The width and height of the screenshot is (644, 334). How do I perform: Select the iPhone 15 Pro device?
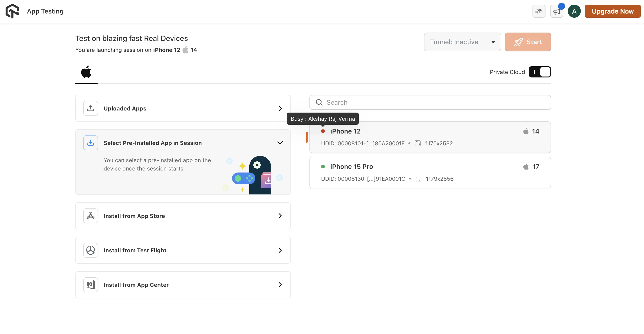pos(430,173)
